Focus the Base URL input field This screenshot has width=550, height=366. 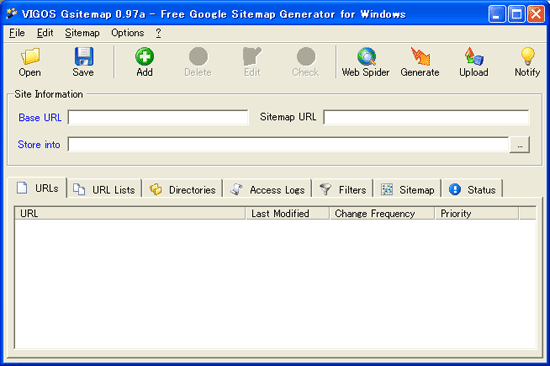[x=158, y=117]
